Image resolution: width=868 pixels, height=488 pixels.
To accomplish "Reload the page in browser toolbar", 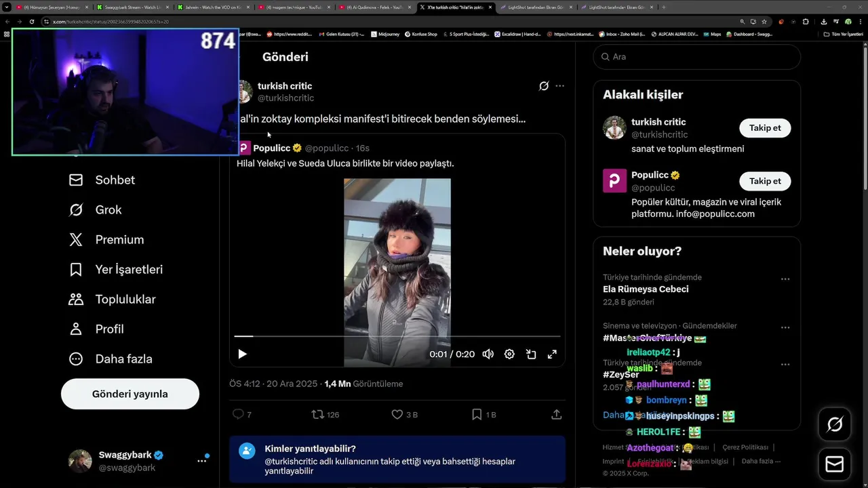I will [x=32, y=22].
